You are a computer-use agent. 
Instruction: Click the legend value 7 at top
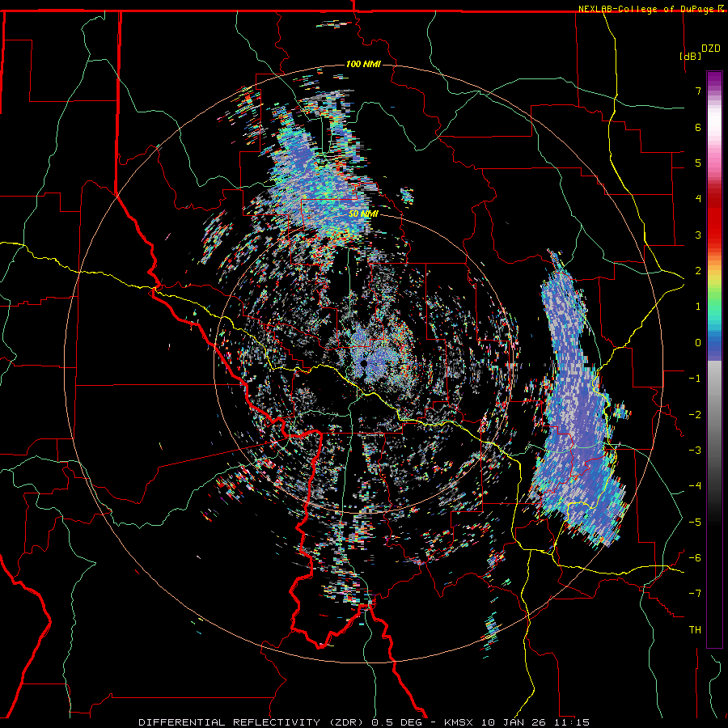click(698, 91)
